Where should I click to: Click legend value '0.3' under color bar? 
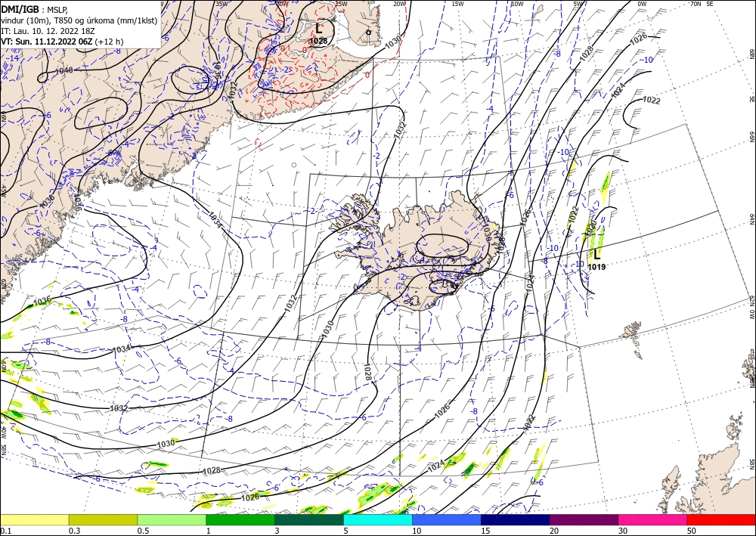(x=74, y=531)
